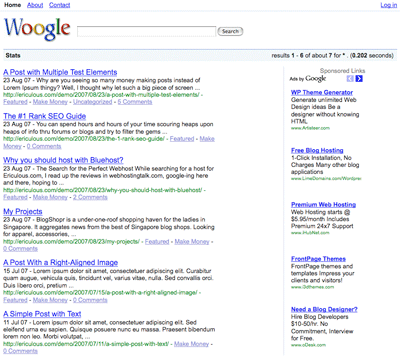Click the my-projects green URL

pos(71,242)
